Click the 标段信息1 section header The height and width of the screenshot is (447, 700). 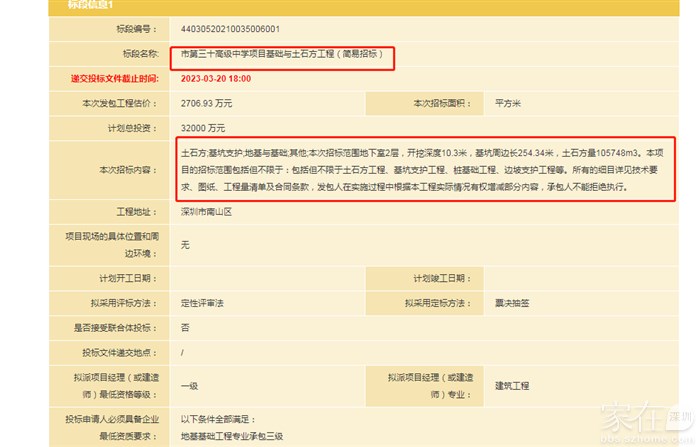click(90, 5)
